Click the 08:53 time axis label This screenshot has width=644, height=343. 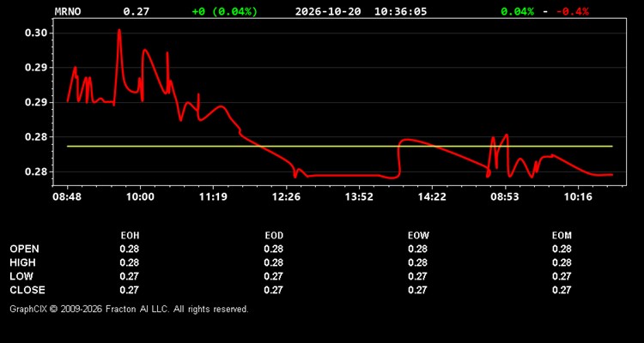tap(505, 197)
